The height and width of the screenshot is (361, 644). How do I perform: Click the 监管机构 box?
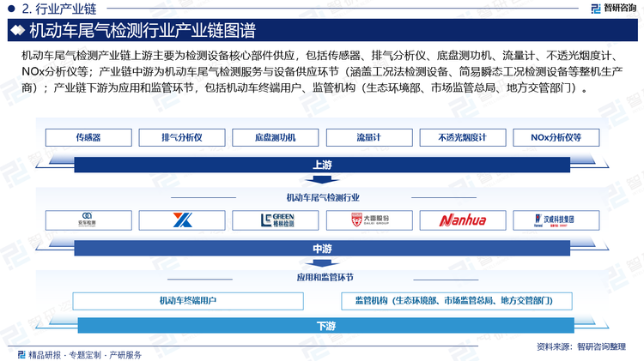(457, 301)
